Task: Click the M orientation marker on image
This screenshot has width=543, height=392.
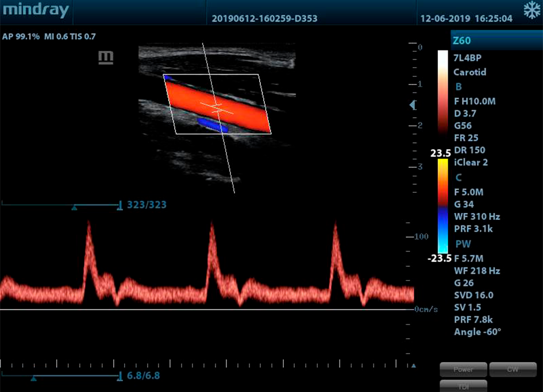Action: point(106,57)
